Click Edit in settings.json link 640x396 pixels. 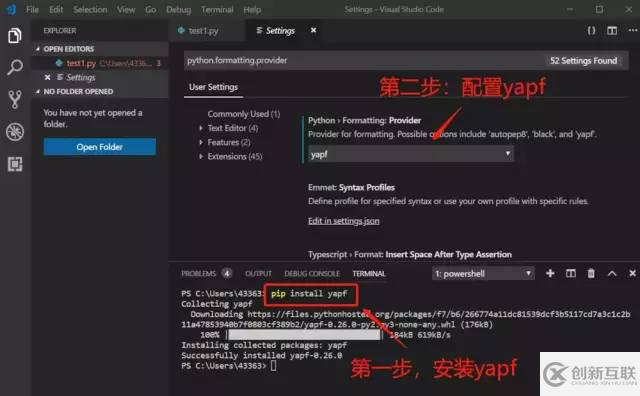(x=344, y=221)
